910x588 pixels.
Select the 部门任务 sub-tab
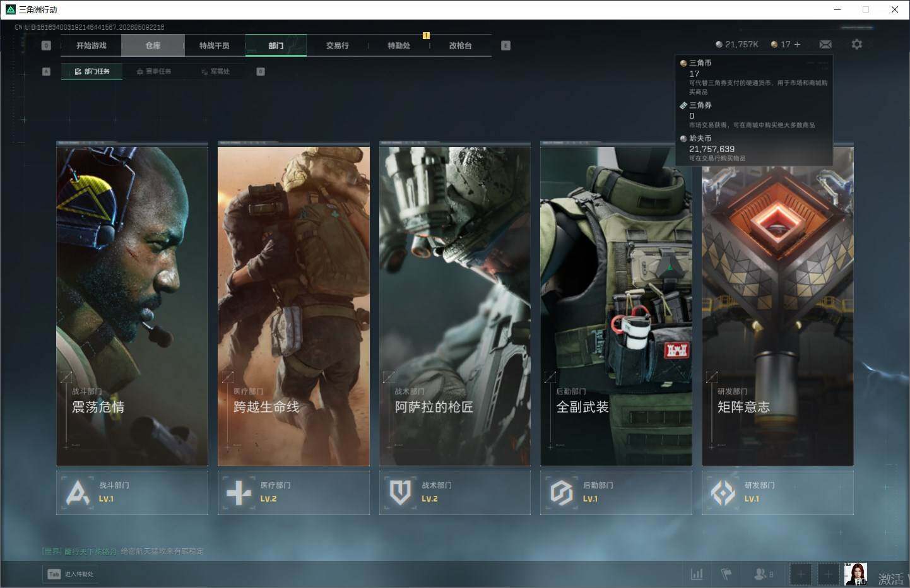point(92,71)
